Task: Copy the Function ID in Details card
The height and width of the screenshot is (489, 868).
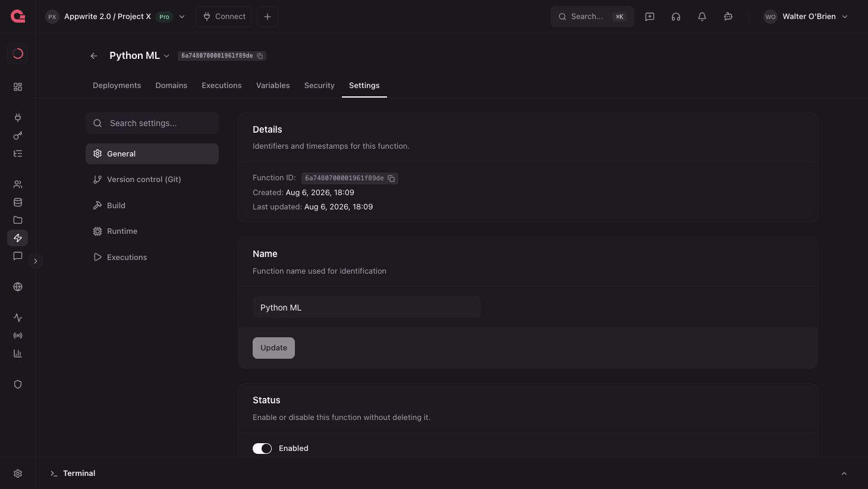Action: pyautogui.click(x=391, y=178)
